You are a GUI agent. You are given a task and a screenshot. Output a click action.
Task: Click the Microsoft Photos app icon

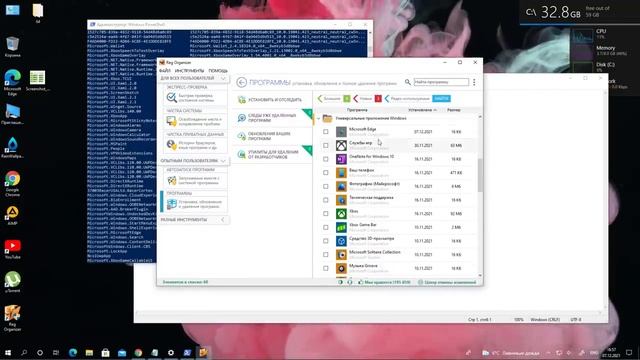(x=341, y=186)
